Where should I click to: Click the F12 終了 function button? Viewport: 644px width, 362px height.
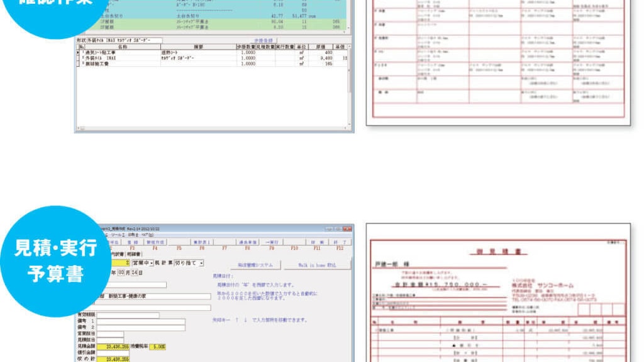pyautogui.click(x=341, y=242)
